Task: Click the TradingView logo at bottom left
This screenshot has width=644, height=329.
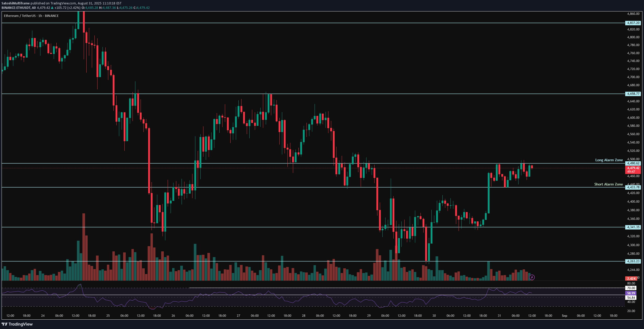Action: click(x=17, y=324)
